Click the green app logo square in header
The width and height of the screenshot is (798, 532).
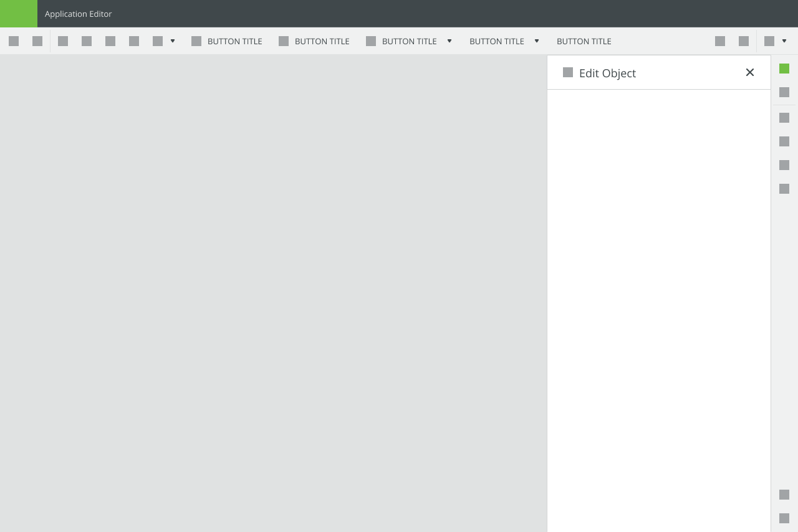[x=19, y=14]
